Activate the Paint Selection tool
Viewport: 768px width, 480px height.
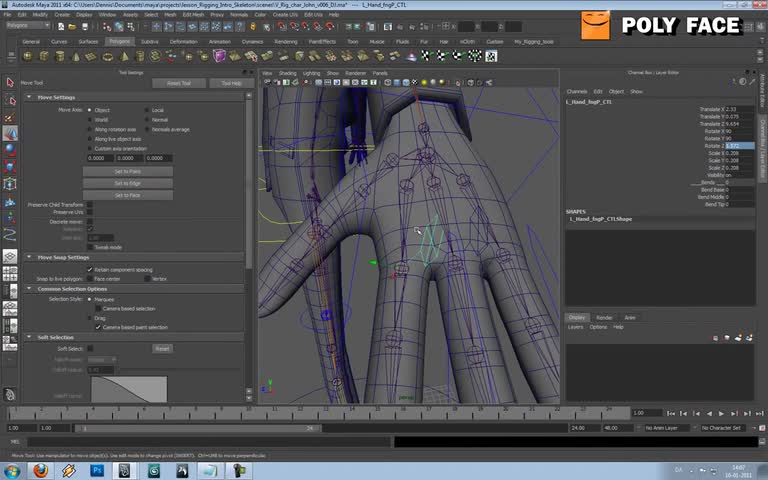(10, 116)
